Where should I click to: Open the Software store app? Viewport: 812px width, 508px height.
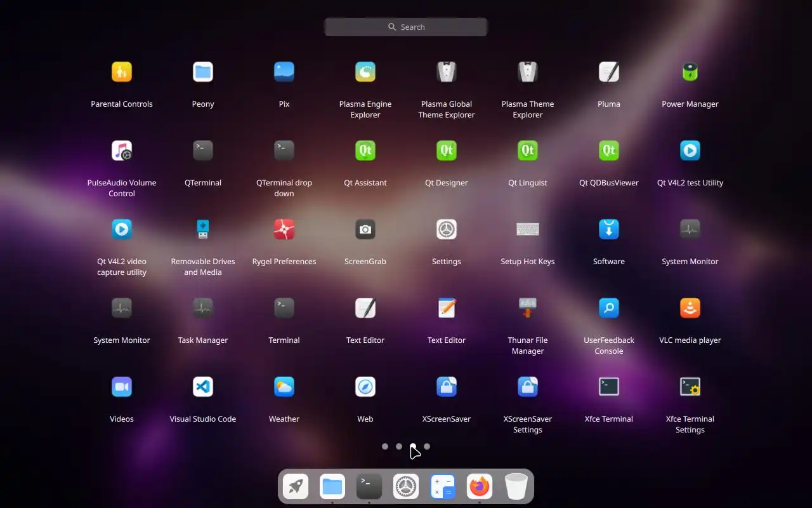coord(609,229)
